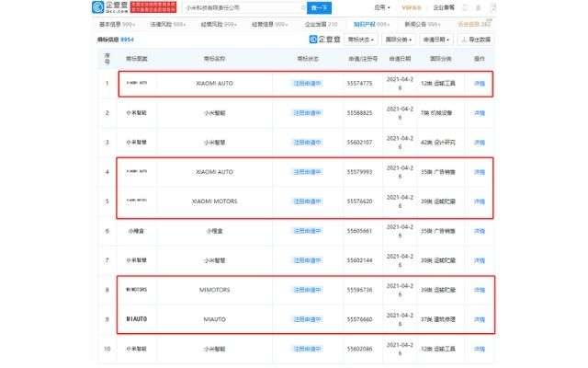Viewport: 588px width, 368px height.
Task: Open 详情 for the MIMOTORS row
Action: point(480,290)
